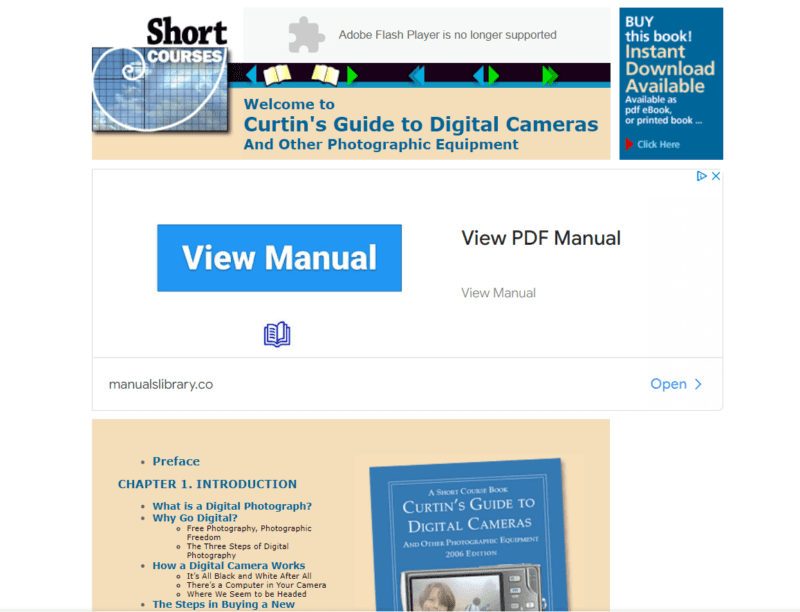Click the AdChoices triangle icon on the ad
The image size is (800, 612).
pos(702,176)
